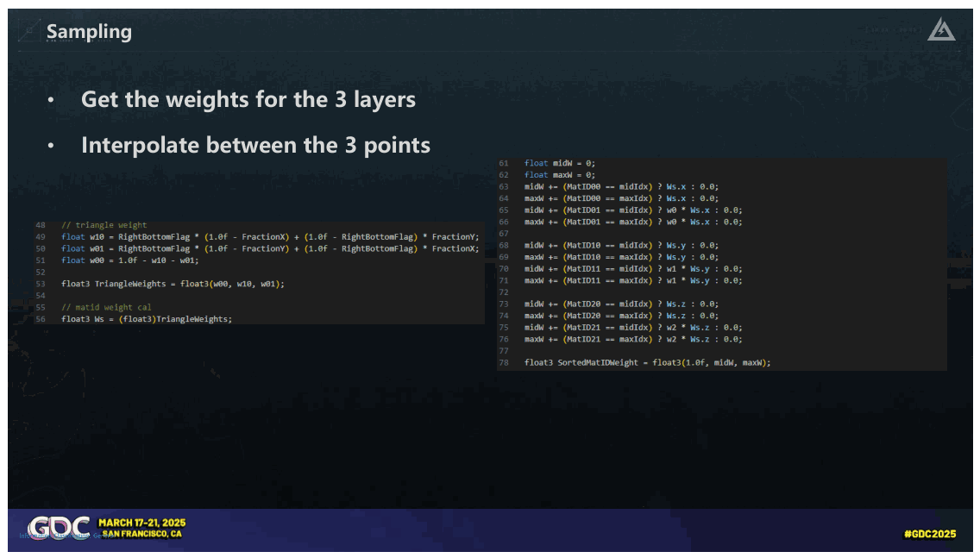Screen dimensions: 980x558
Task: Click the midW line comparing MatID10 to midIdx
Action: tap(621, 246)
